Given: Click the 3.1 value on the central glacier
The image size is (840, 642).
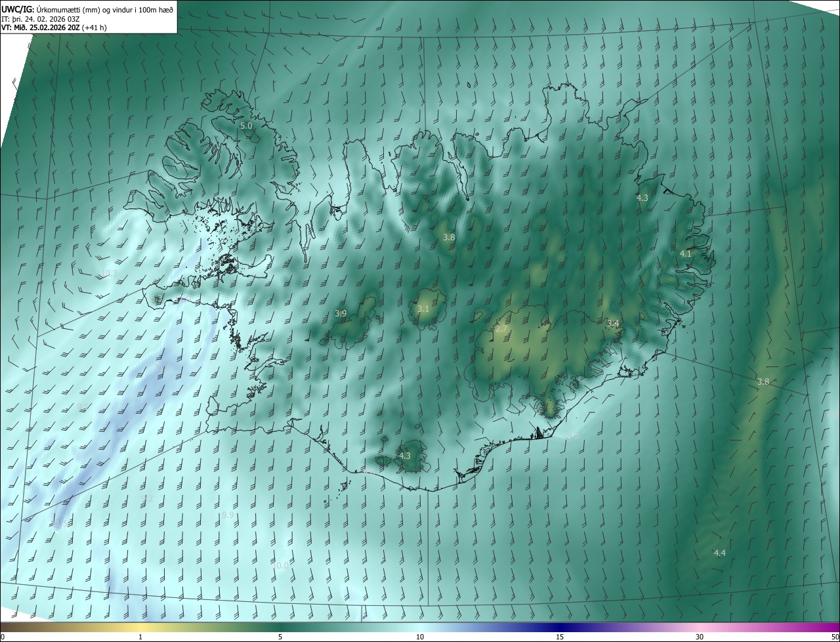Looking at the screenshot, I should [423, 309].
